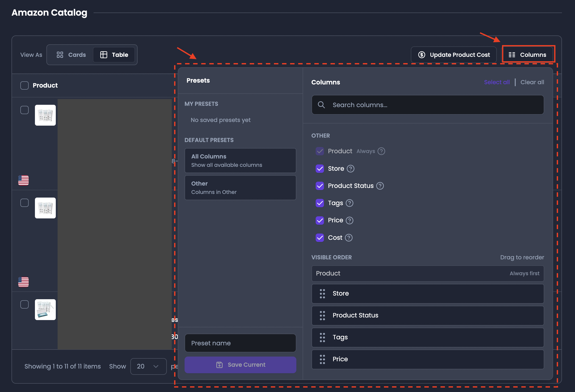
Task: Click the Select all link
Action: 497,82
